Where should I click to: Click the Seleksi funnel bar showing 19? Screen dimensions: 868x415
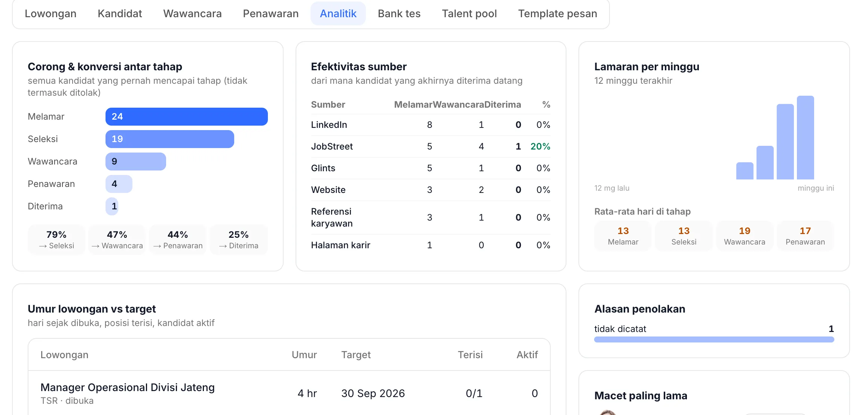click(170, 139)
